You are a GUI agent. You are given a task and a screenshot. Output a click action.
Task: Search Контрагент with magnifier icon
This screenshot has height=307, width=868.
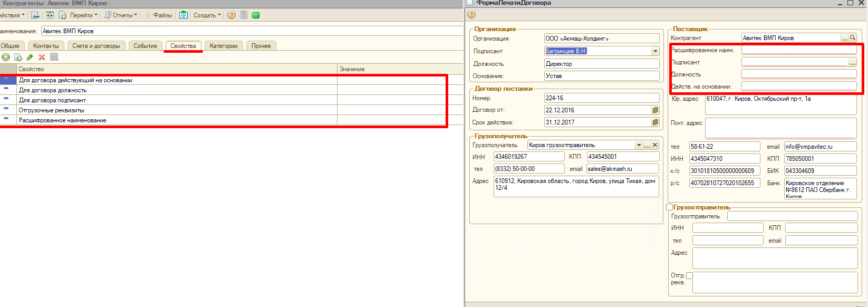tap(853, 37)
